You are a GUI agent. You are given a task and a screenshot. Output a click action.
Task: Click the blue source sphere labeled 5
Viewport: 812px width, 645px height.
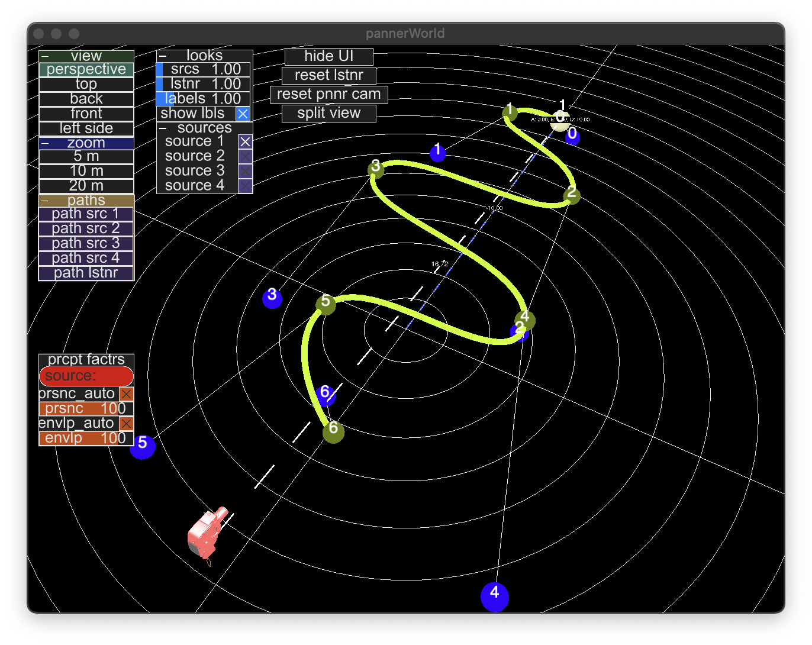click(x=143, y=446)
